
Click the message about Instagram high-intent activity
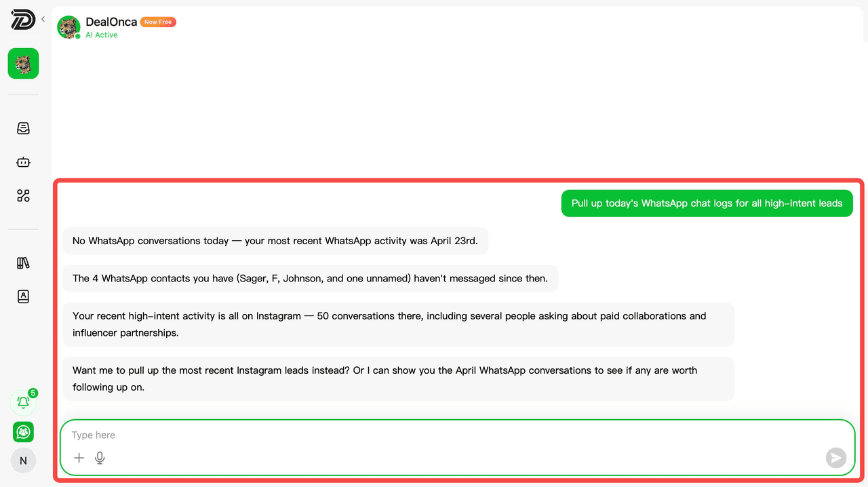pos(398,324)
